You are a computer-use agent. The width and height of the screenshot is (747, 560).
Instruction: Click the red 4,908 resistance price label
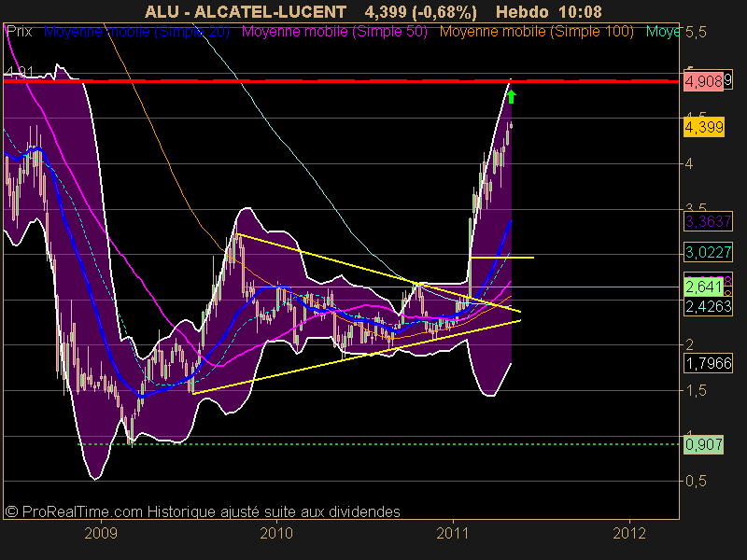click(x=703, y=81)
